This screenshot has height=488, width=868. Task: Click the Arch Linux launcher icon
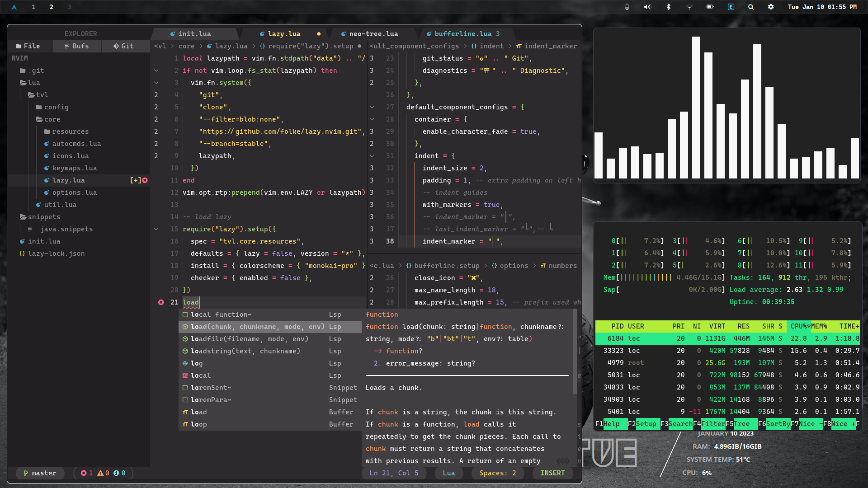[14, 7]
